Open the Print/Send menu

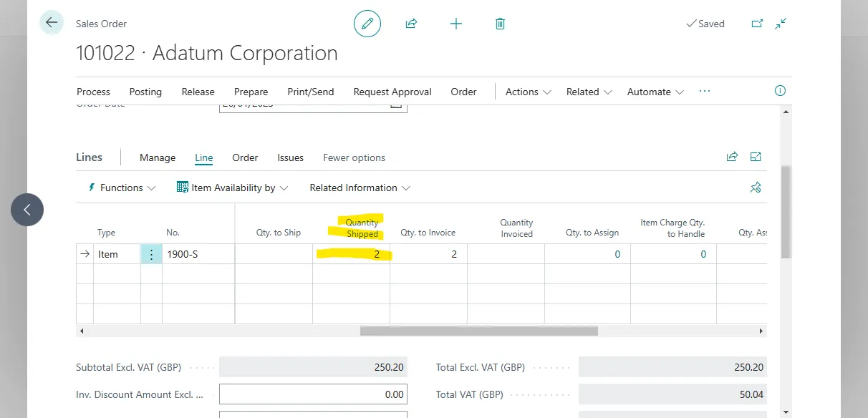point(311,92)
